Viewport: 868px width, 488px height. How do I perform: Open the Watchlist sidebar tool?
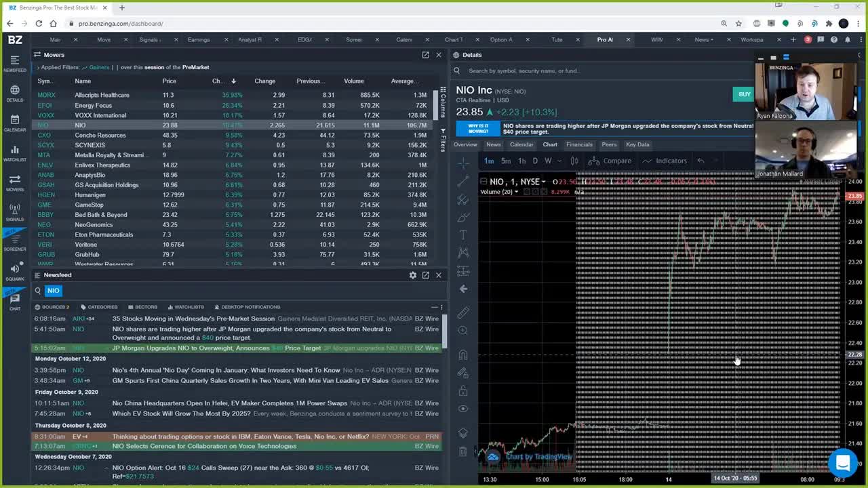[x=15, y=152]
